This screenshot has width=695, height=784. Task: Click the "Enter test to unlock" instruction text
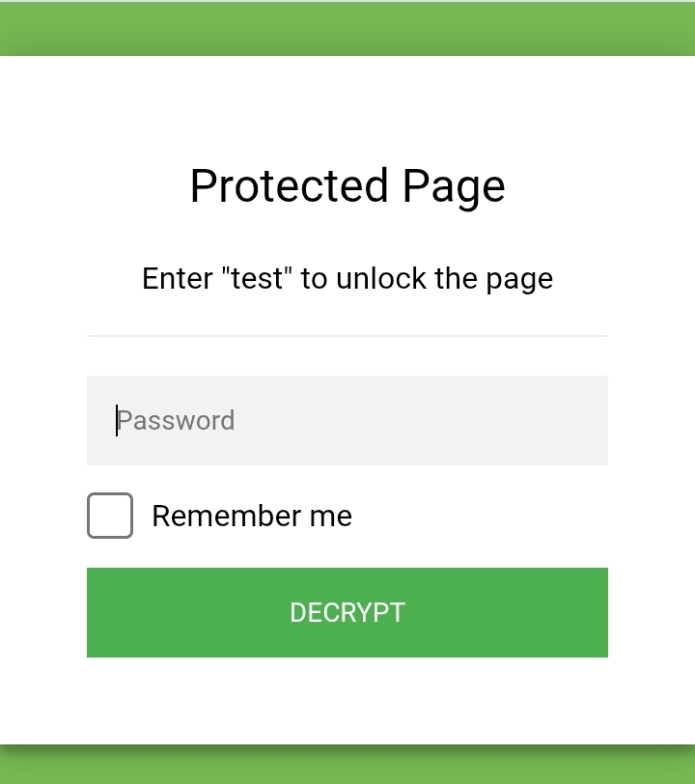pyautogui.click(x=347, y=279)
